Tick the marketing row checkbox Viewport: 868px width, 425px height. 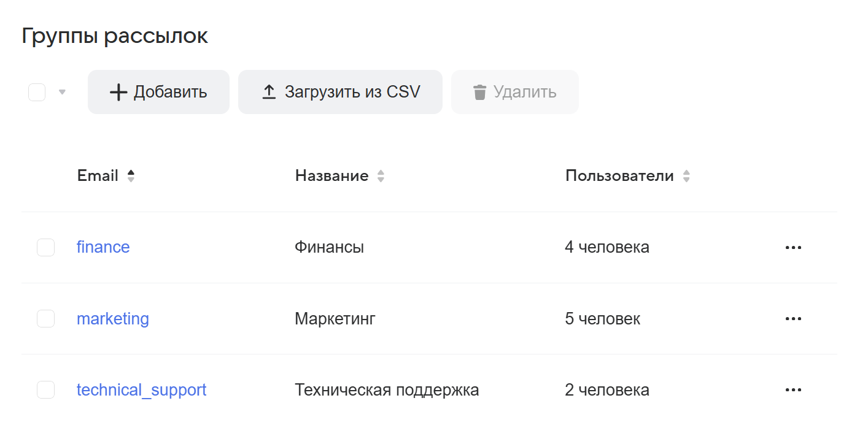(46, 319)
